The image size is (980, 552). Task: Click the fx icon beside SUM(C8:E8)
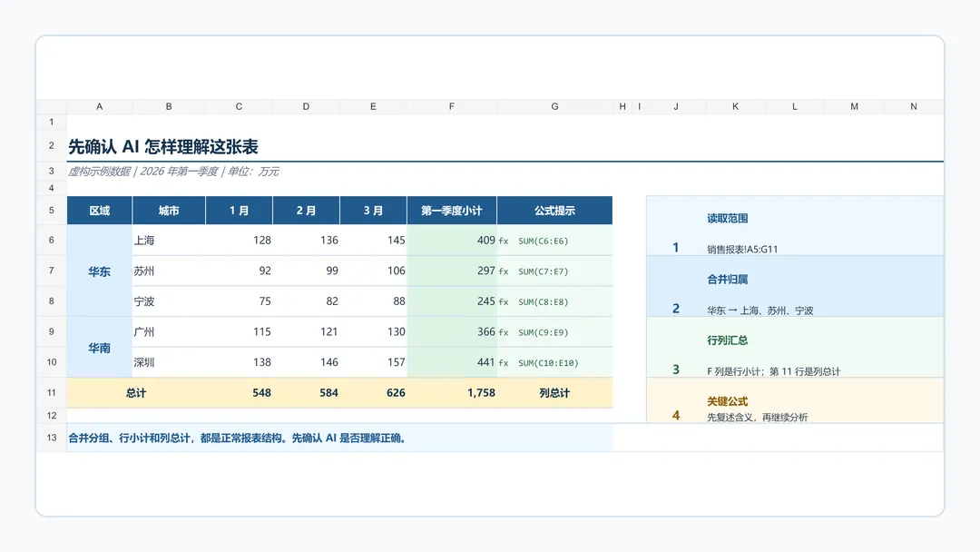(503, 302)
